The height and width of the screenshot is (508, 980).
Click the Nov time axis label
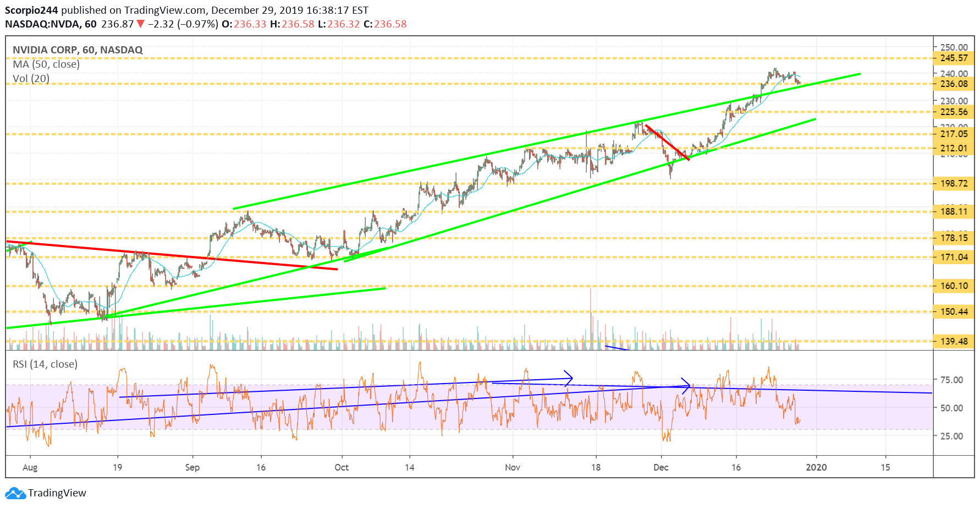(x=513, y=467)
